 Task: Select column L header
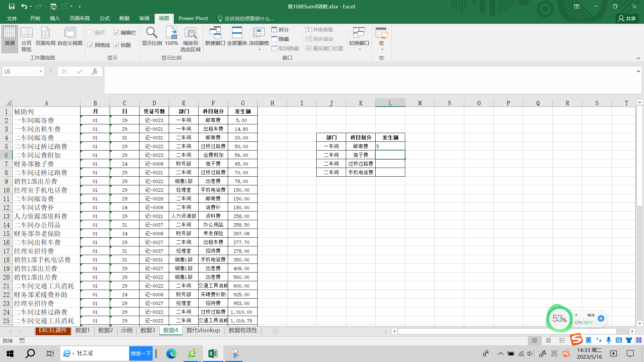(390, 103)
